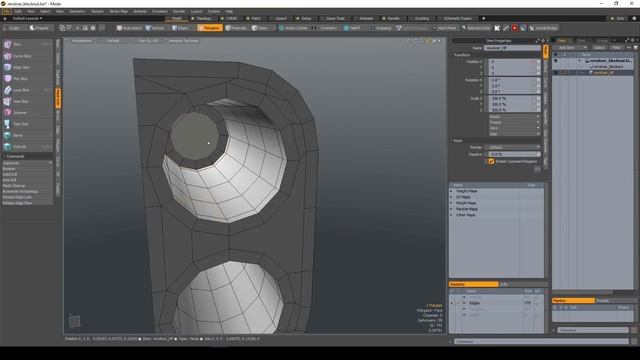Click the Command input at the bottom

[541, 342]
